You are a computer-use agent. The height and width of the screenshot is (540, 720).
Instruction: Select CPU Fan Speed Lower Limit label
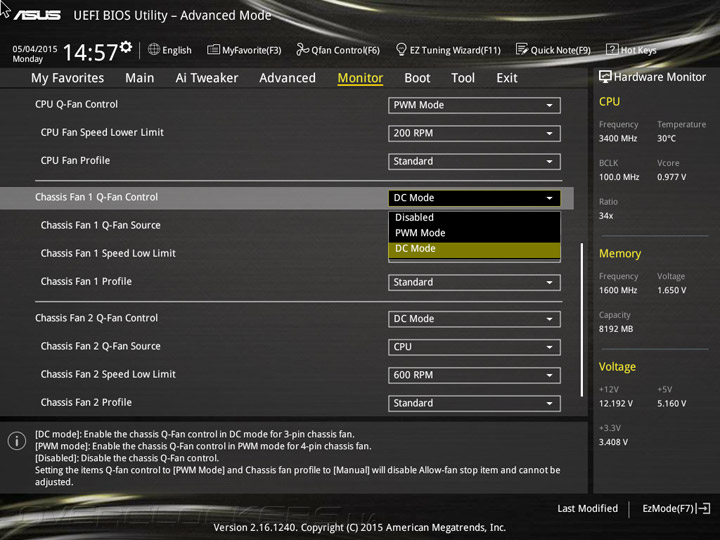point(102,132)
